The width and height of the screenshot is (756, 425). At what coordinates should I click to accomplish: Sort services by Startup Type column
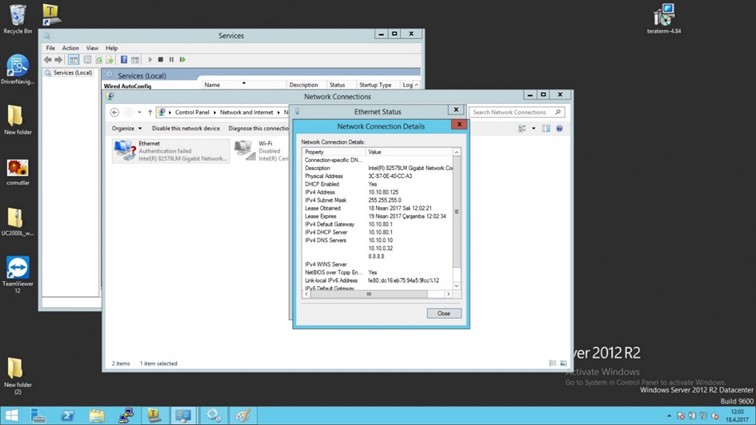pyautogui.click(x=378, y=85)
